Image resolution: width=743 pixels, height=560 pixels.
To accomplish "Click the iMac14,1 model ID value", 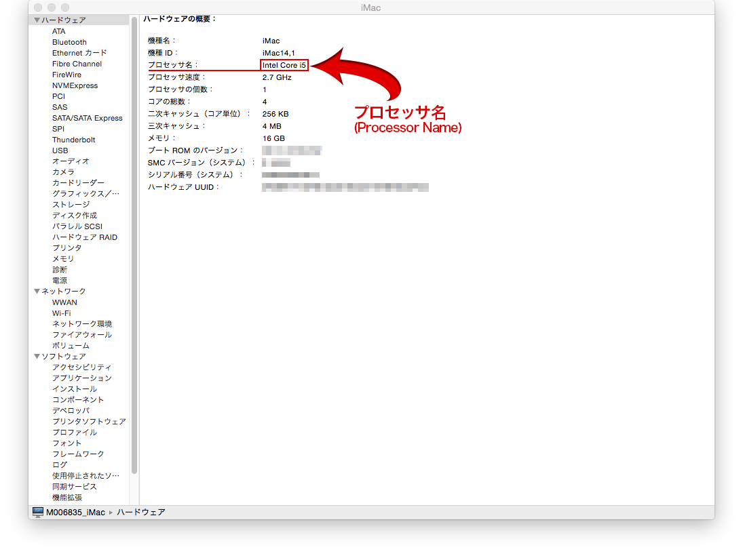I will click(x=279, y=53).
